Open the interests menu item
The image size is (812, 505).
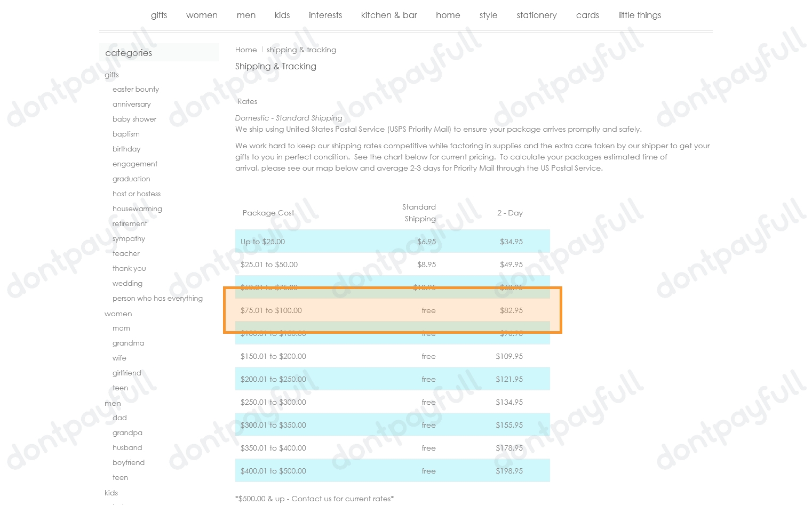click(325, 15)
